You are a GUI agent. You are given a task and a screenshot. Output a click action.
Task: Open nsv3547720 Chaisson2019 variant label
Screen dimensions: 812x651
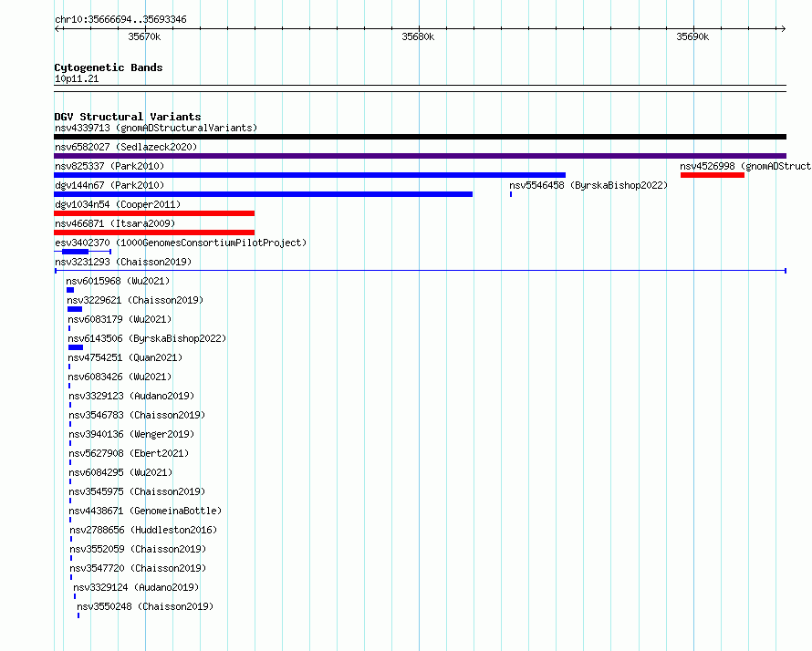139,568
